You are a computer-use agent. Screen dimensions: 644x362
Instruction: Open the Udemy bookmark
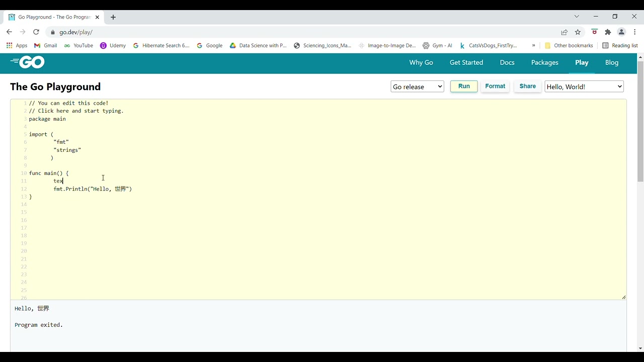click(x=113, y=45)
